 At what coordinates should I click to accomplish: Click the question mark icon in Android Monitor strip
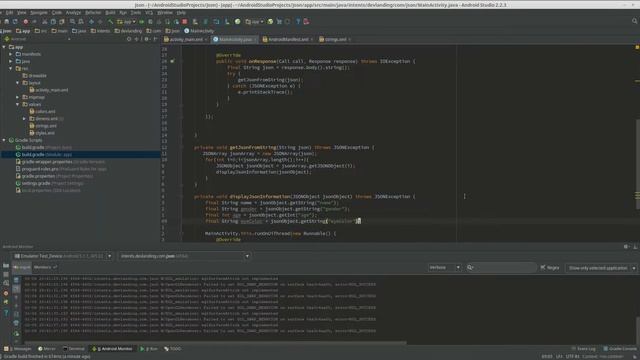pyautogui.click(x=6, y=312)
